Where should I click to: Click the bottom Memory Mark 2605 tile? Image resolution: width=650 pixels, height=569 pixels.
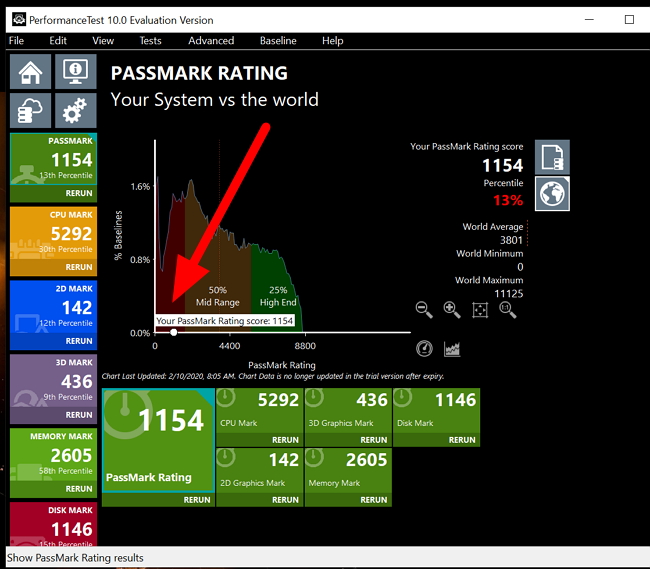coord(348,470)
